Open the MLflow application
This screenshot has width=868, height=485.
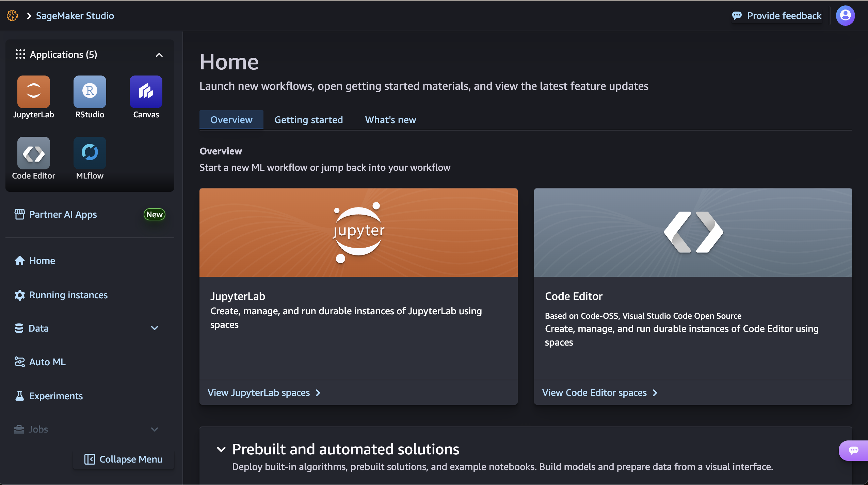pyautogui.click(x=90, y=153)
